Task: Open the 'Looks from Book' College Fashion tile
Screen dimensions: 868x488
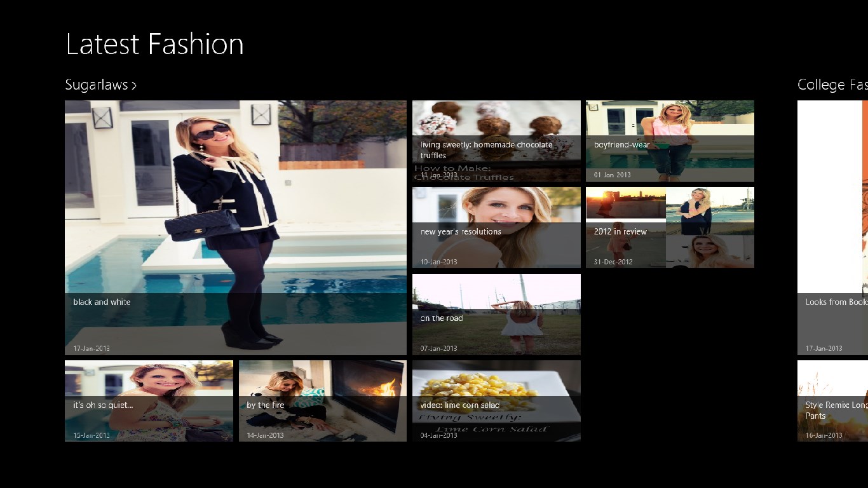Action: 832,227
